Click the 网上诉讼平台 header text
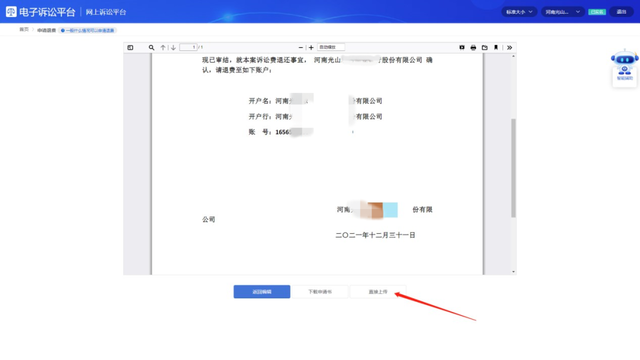The height and width of the screenshot is (360, 640). pyautogui.click(x=106, y=12)
